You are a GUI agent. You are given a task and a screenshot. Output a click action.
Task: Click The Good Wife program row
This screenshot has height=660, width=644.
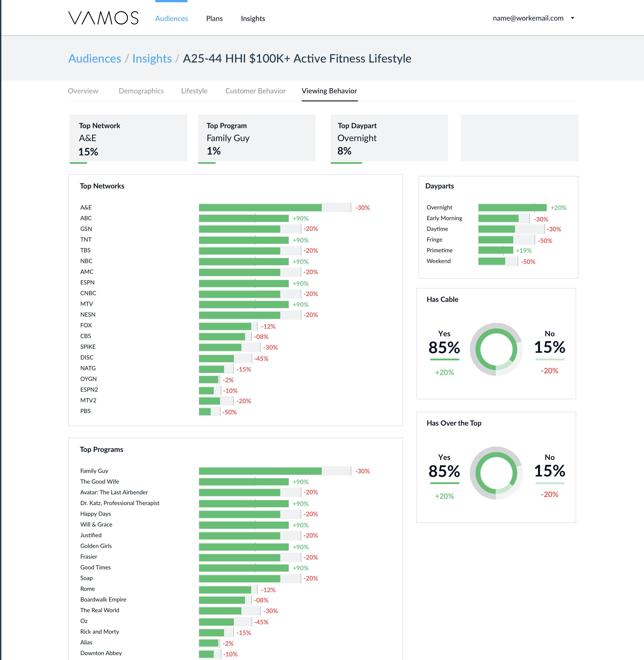click(100, 482)
